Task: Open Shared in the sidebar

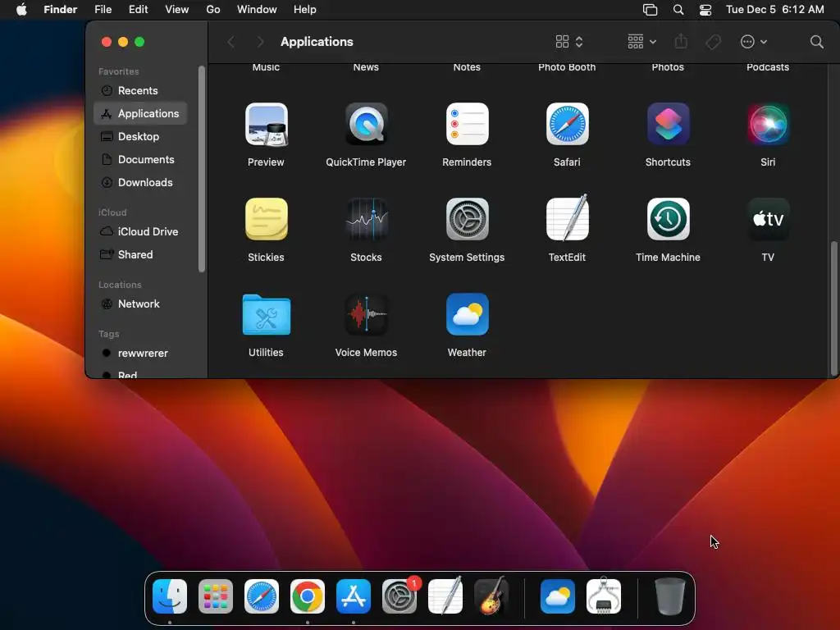Action: 140,255
